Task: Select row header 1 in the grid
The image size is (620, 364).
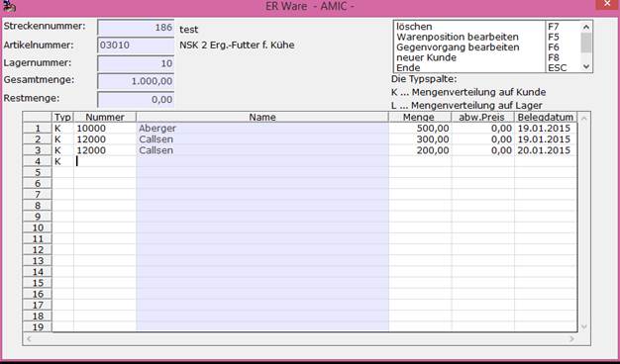Action: [38, 129]
